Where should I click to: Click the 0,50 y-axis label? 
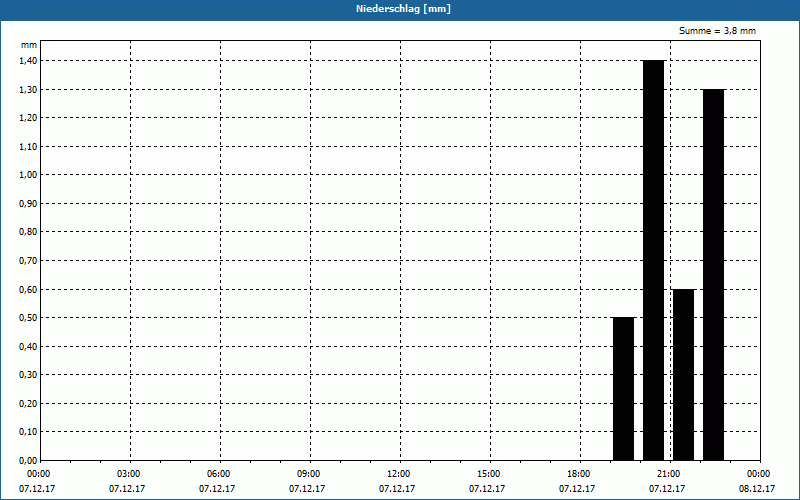(x=28, y=318)
